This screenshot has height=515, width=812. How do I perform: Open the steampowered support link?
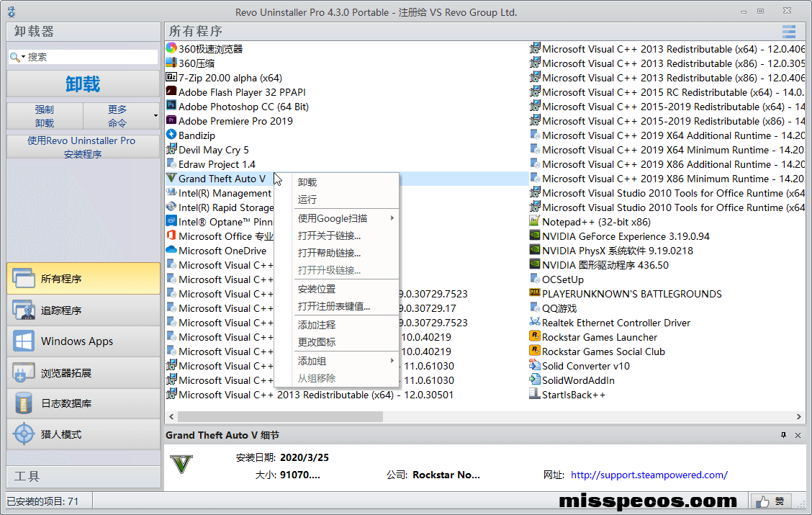point(649,475)
